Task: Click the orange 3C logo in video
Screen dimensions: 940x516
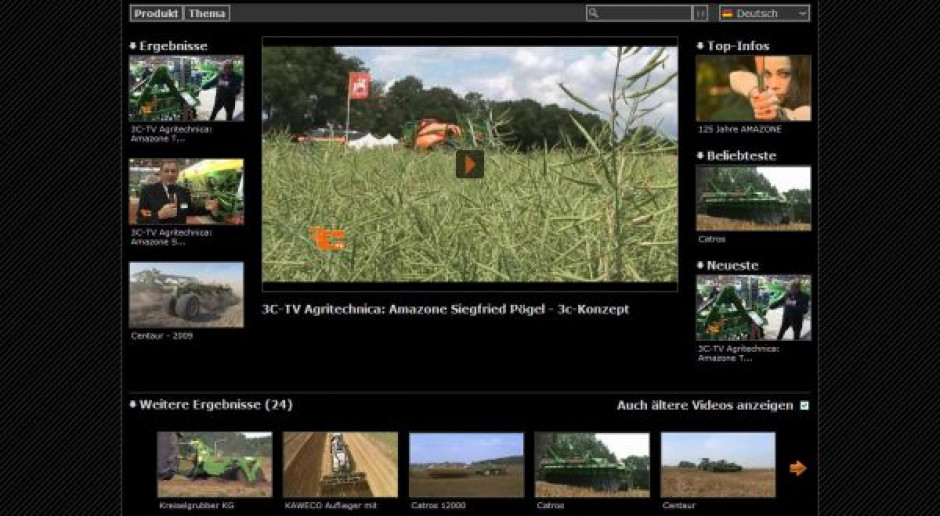Action: (328, 239)
